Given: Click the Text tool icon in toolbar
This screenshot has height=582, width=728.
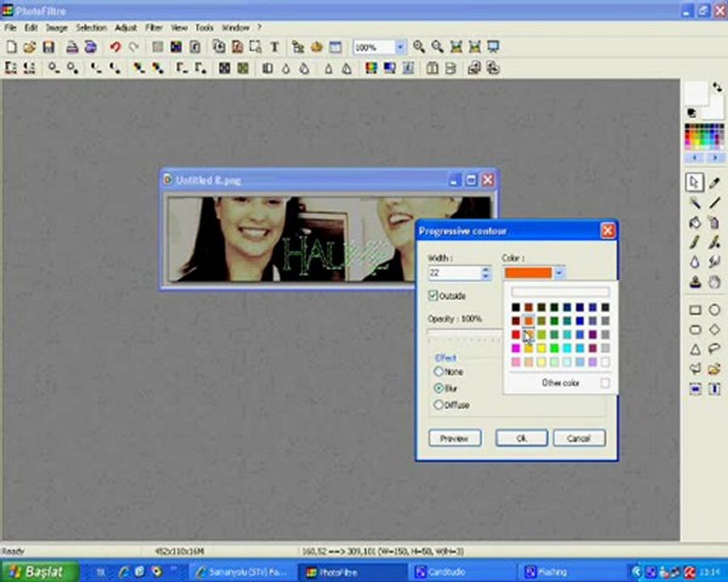Looking at the screenshot, I should click(274, 48).
